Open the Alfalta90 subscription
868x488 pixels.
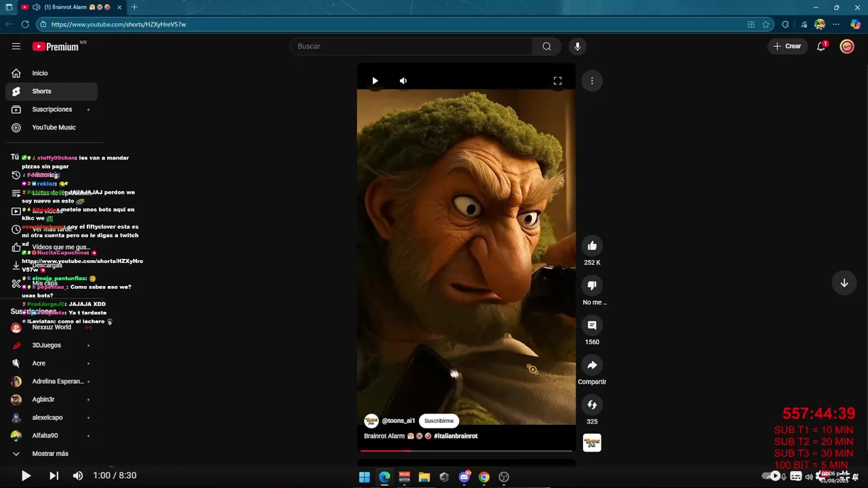pos(52,436)
